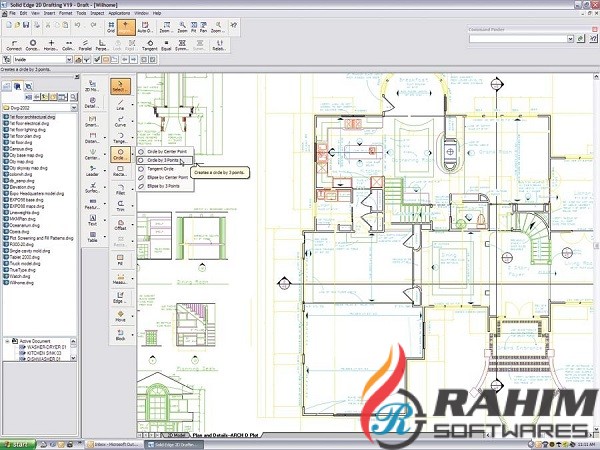Open the Inspect menu
The image size is (600, 450).
pos(97,13)
